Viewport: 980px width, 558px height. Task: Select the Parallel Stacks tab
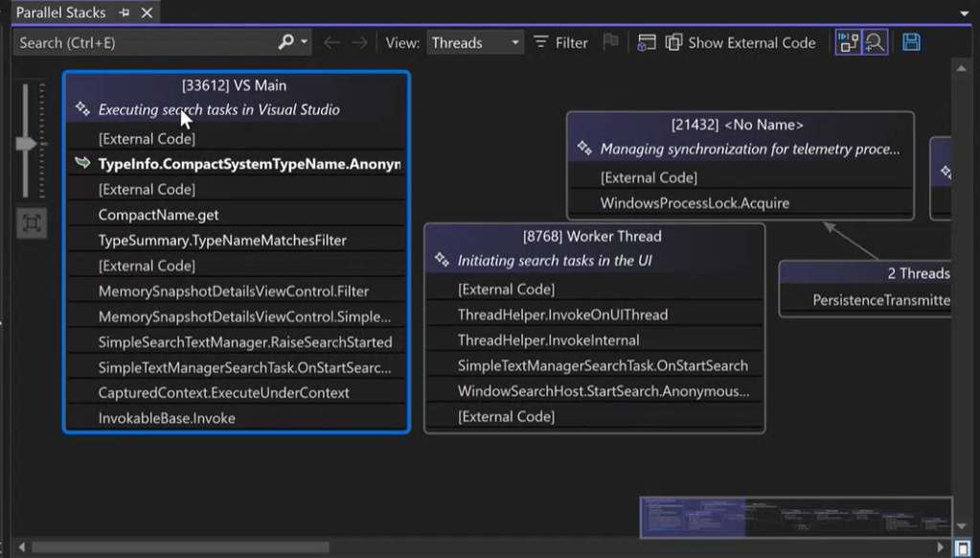[63, 12]
